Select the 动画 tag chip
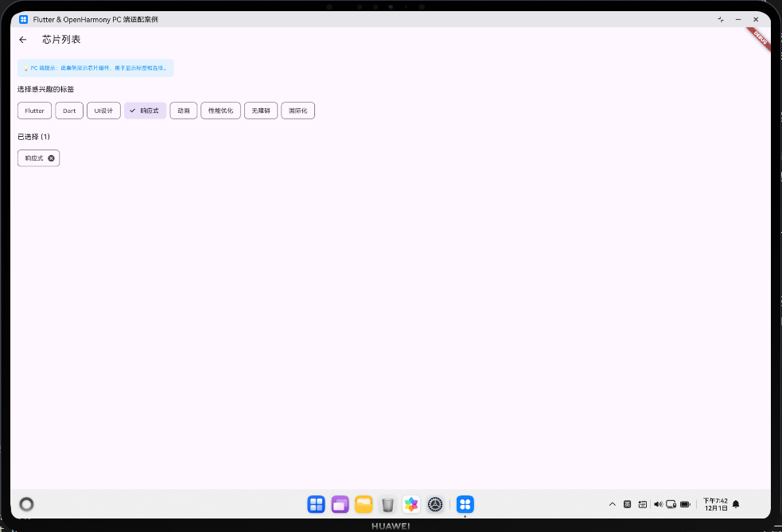 pos(184,111)
